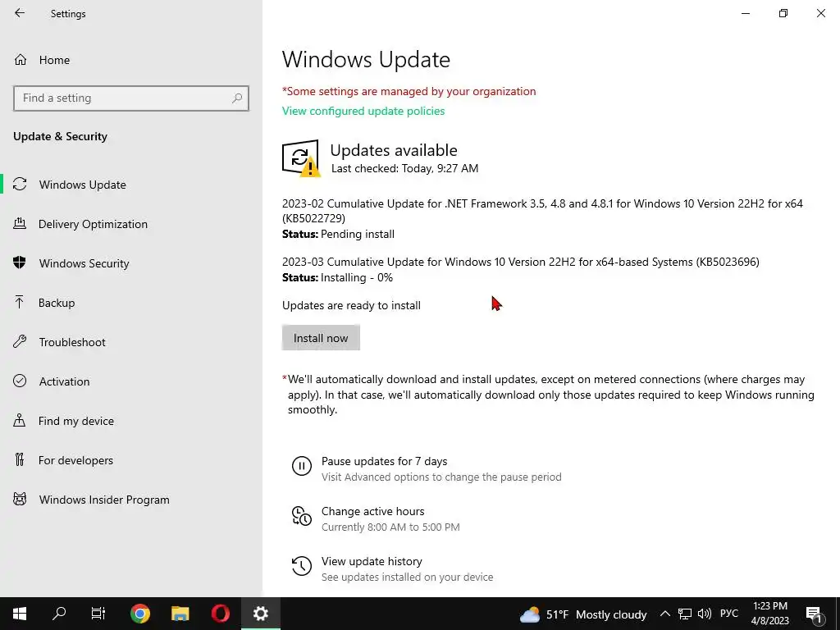Open Windows Security page
Image resolution: width=840 pixels, height=630 pixels.
coord(131,263)
